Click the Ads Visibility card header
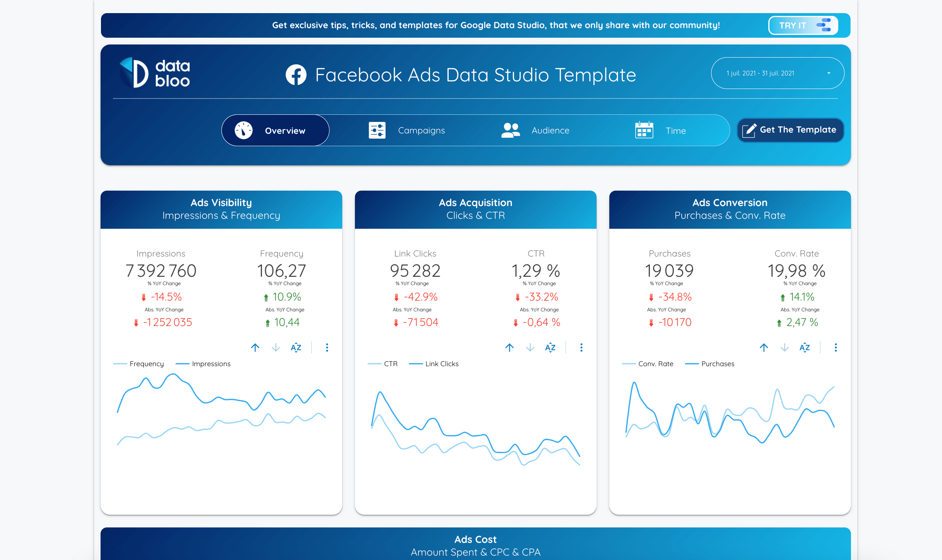This screenshot has height=560, width=942. click(x=221, y=209)
